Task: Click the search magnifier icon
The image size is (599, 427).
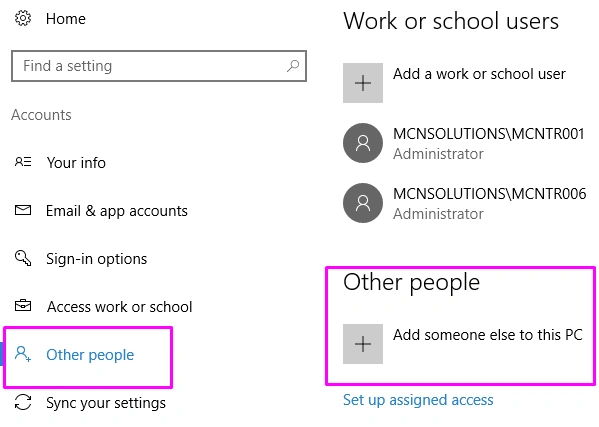Action: click(293, 66)
